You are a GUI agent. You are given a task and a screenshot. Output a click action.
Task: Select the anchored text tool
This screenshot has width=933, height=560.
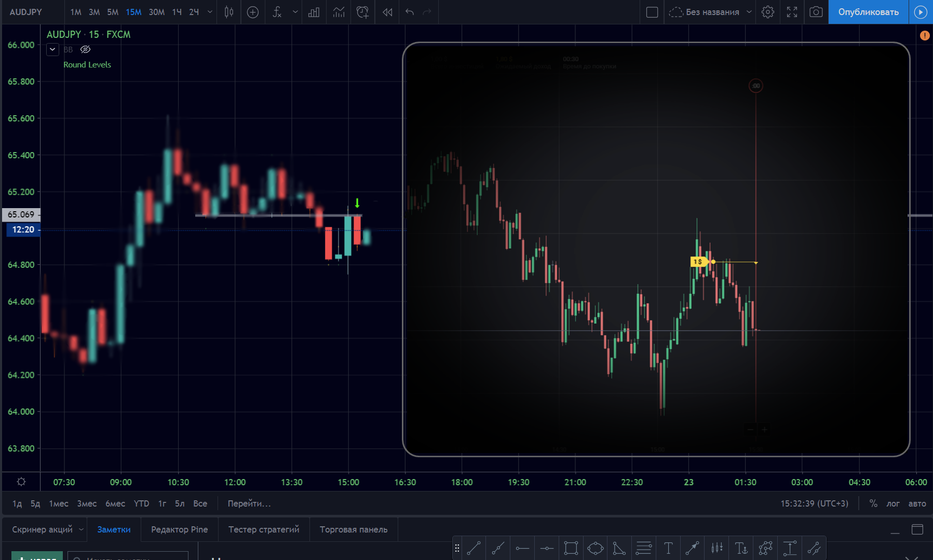(741, 548)
